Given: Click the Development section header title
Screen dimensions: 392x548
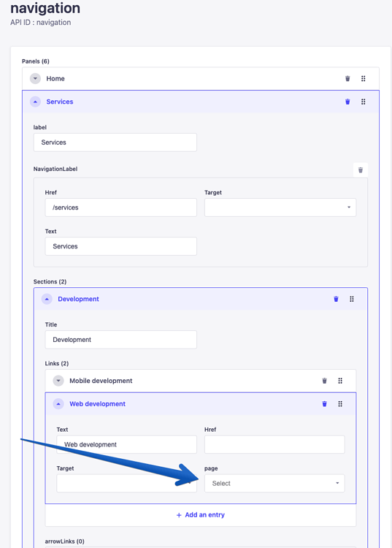Looking at the screenshot, I should [79, 299].
